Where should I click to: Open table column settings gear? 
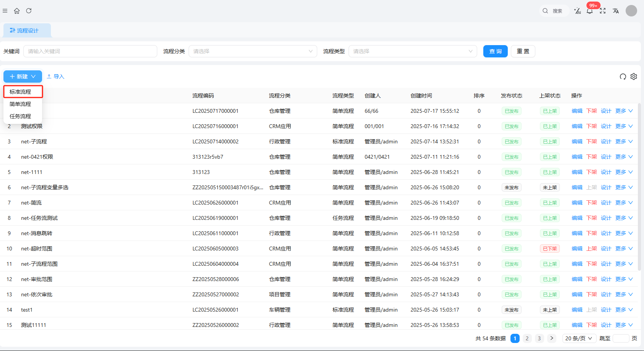click(x=634, y=76)
